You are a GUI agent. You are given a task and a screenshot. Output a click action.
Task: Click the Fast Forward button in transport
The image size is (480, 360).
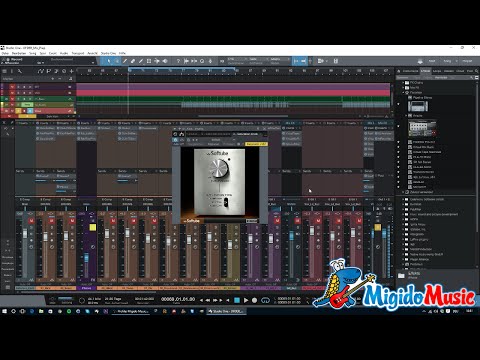click(216, 300)
